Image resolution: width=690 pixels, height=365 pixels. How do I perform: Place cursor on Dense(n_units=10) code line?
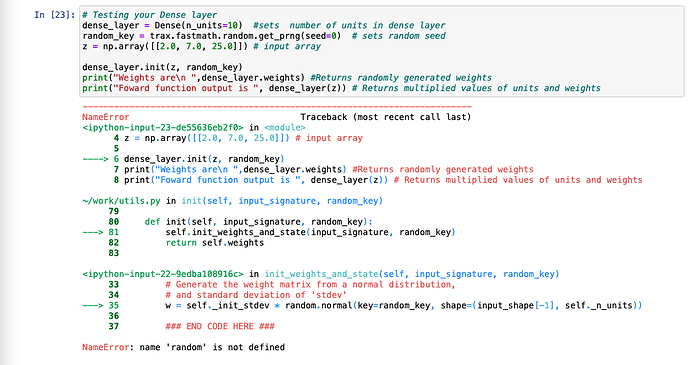264,26
